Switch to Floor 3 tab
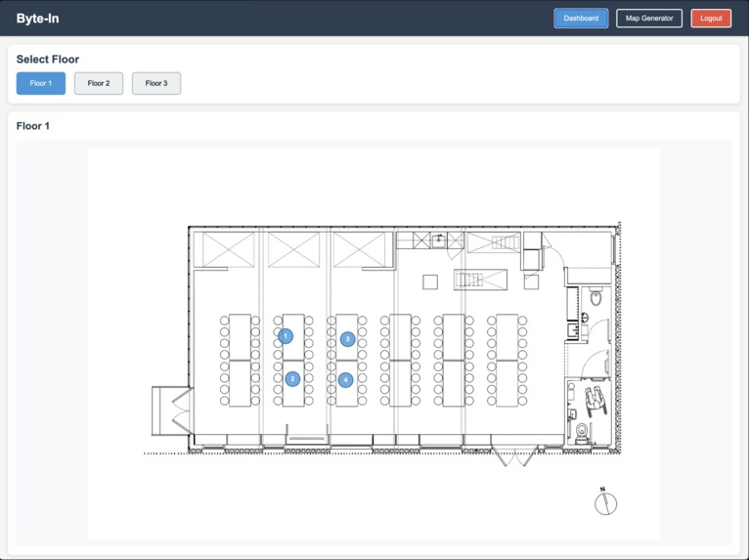This screenshot has height=560, width=749. click(x=156, y=83)
